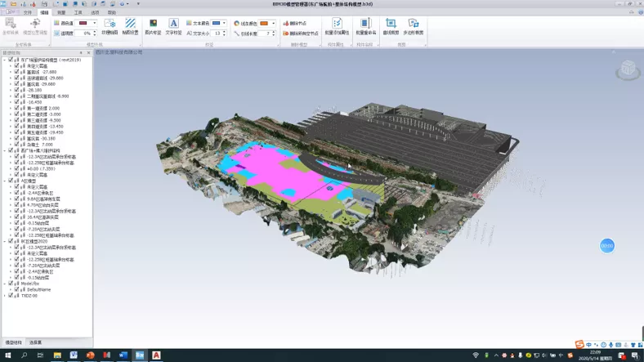Click the dark red model color swatch

coord(83,23)
